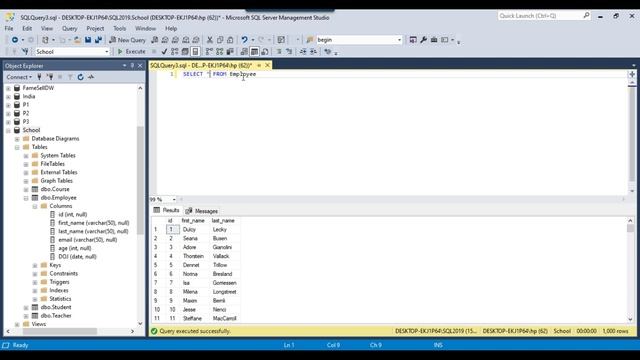Click the Quick Launch input field
The width and height of the screenshot is (640, 360).
[x=540, y=16]
